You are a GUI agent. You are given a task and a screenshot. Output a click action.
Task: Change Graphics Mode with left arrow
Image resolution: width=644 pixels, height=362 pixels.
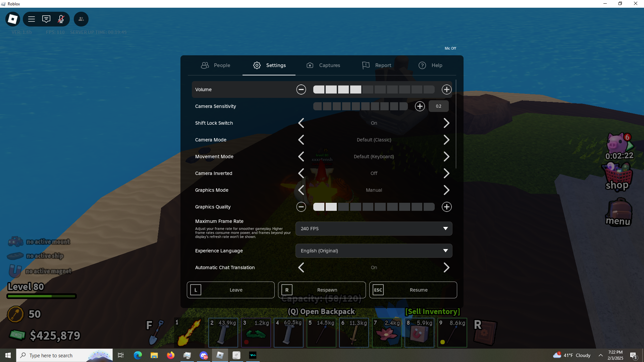(x=301, y=190)
